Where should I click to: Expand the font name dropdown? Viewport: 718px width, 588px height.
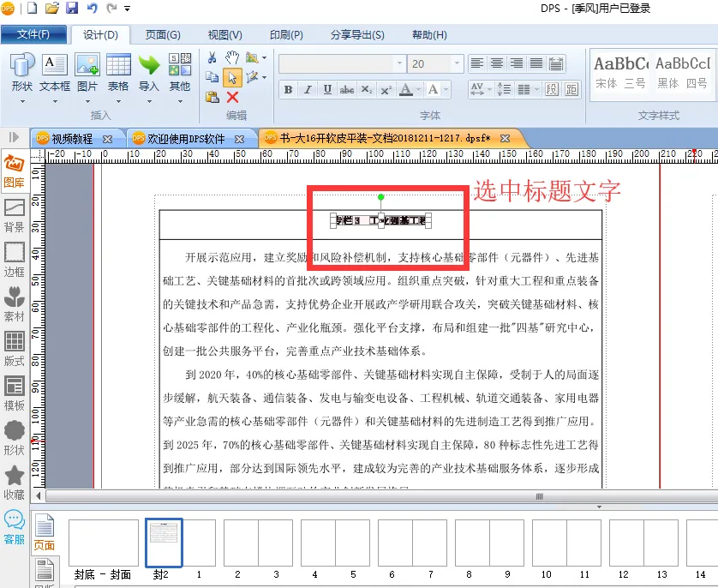click(398, 64)
